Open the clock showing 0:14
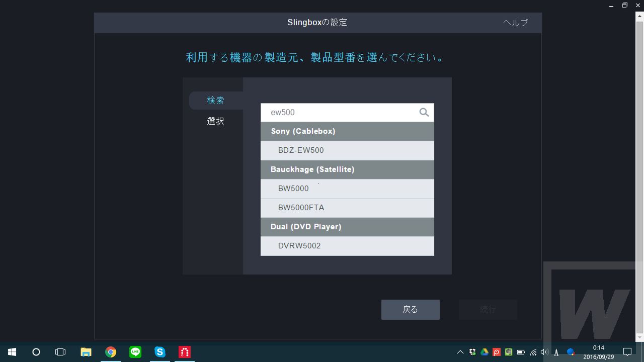This screenshot has width=644, height=362. click(599, 352)
